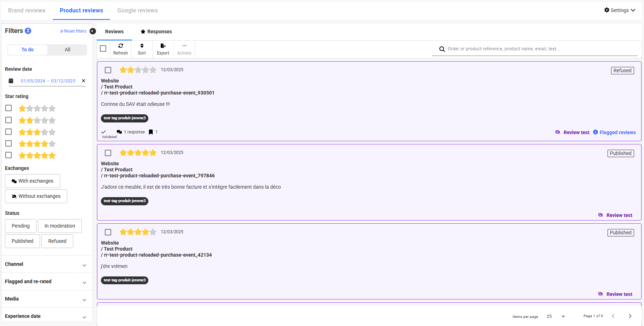Filter by With exchanges
The image size is (644, 326).
point(33,181)
